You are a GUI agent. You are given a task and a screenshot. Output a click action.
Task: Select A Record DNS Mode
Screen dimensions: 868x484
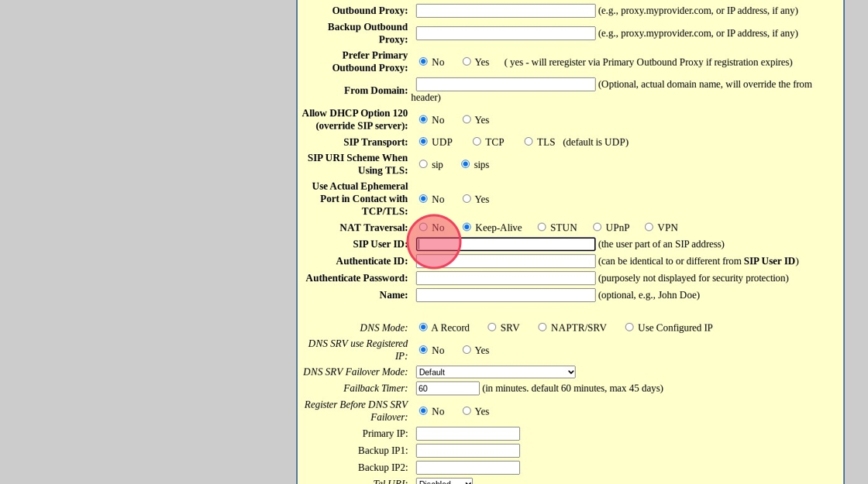pos(423,328)
